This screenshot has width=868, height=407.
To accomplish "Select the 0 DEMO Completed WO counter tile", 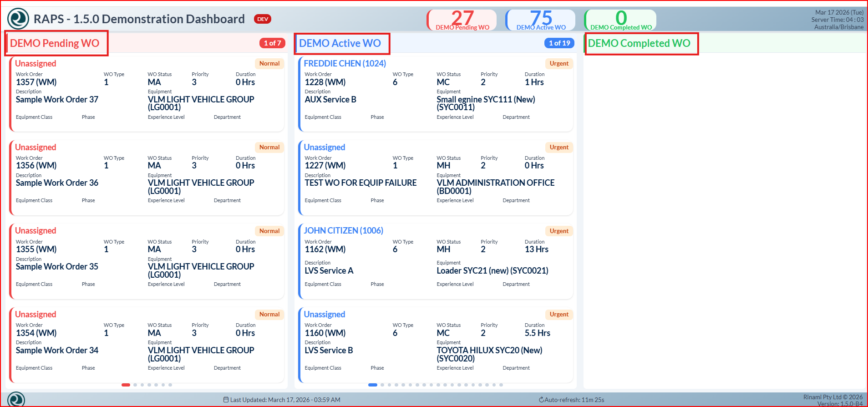I will (x=621, y=20).
